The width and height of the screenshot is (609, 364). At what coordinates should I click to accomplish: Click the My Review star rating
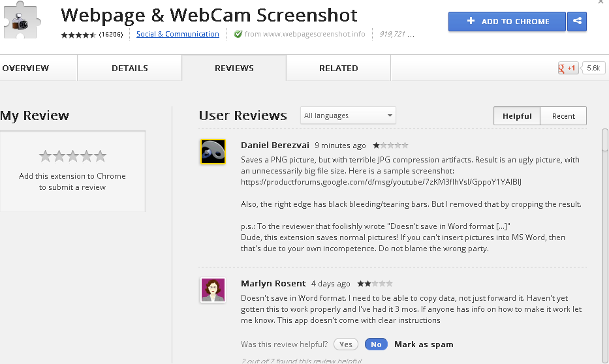[x=72, y=156]
